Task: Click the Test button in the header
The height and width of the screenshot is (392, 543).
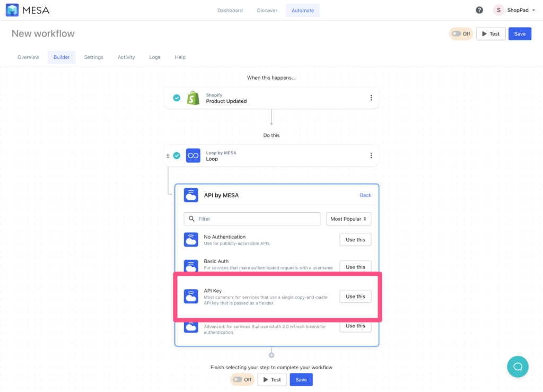Action: [x=491, y=33]
